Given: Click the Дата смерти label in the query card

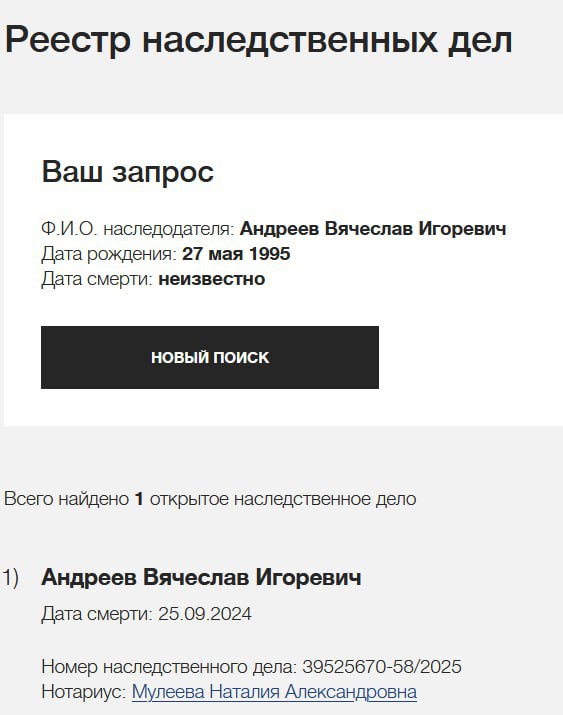Looking at the screenshot, I should click(x=97, y=279).
